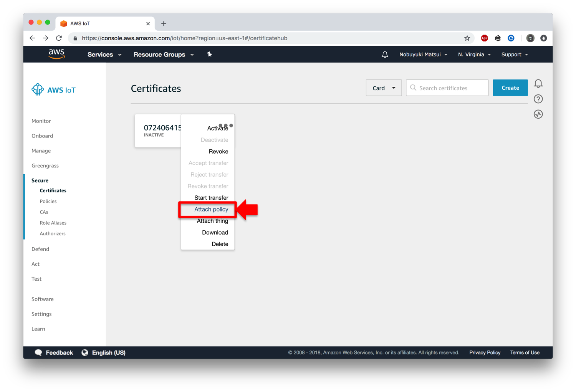Viewport: 576px width, 392px height.
Task: Select Attach thing from the context menu
Action: click(x=212, y=221)
